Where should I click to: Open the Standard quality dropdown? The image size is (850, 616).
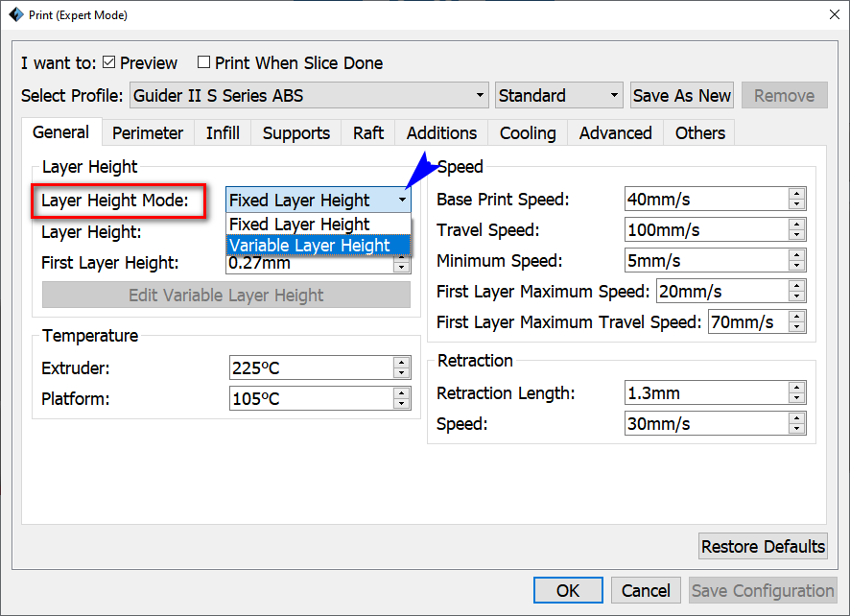point(558,95)
